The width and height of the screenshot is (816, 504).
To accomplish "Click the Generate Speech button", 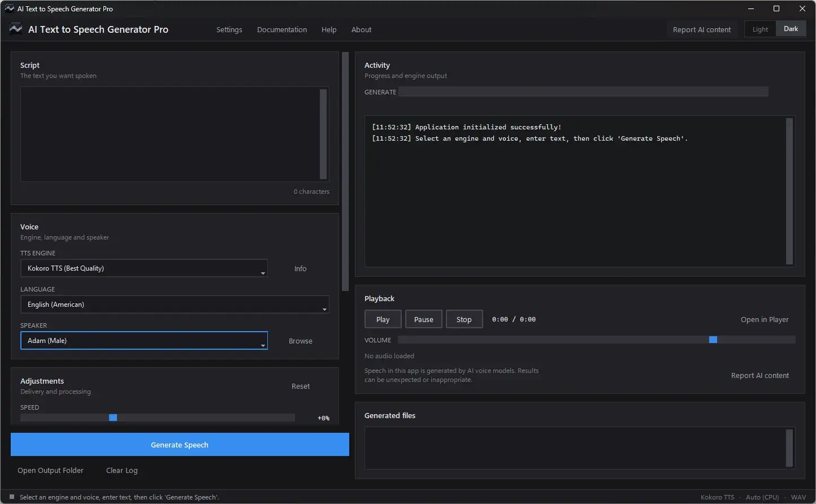I will (180, 445).
